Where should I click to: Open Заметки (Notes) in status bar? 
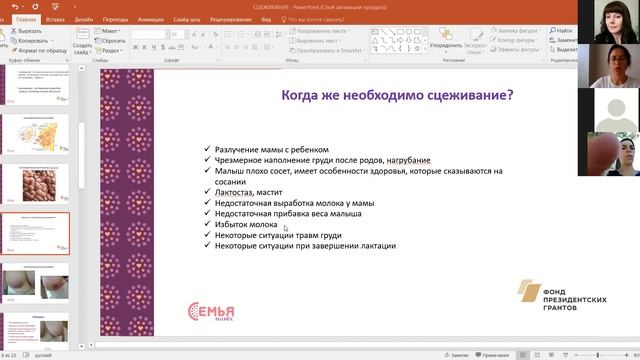tap(456, 355)
